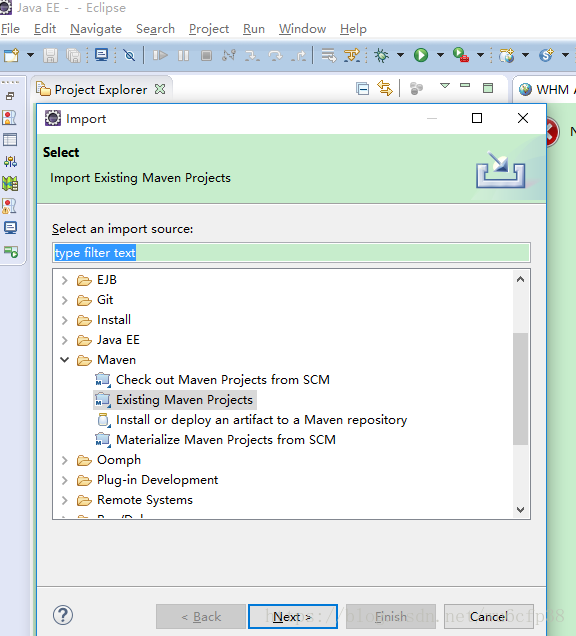Select the Project Explorer tab

[x=101, y=90]
